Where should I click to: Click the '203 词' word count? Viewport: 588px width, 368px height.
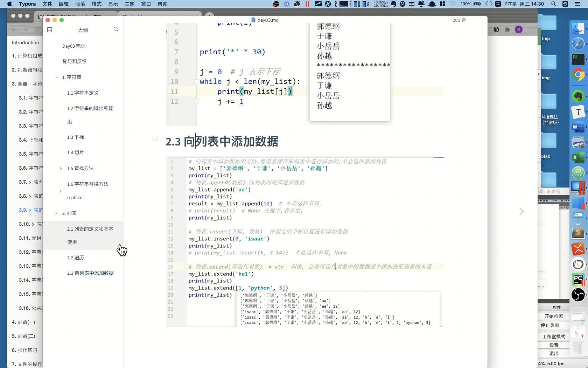[459, 20]
